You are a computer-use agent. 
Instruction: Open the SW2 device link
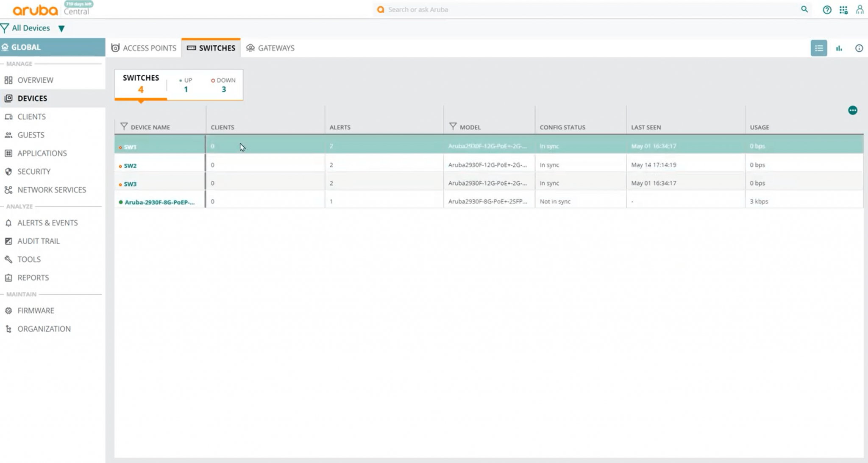(x=130, y=166)
